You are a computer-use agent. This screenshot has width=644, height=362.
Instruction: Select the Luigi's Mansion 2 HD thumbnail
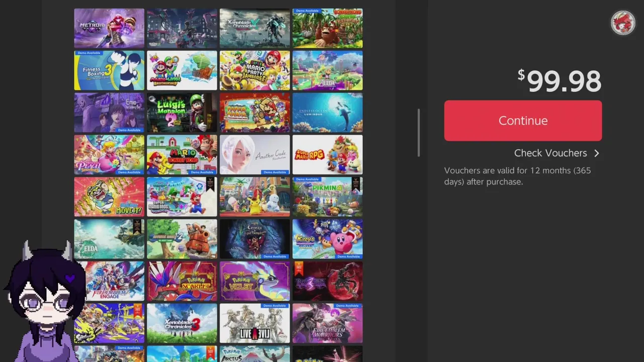[x=182, y=113]
